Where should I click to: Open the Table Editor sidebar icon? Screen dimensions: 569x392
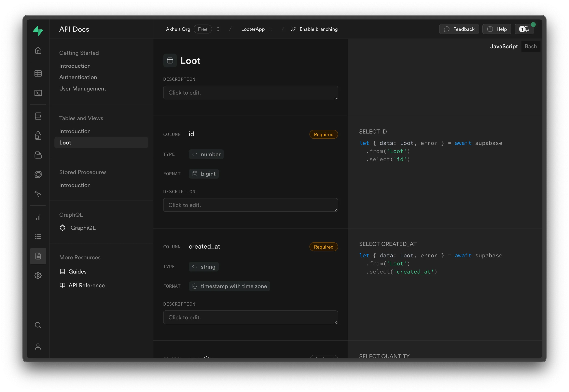pyautogui.click(x=38, y=73)
